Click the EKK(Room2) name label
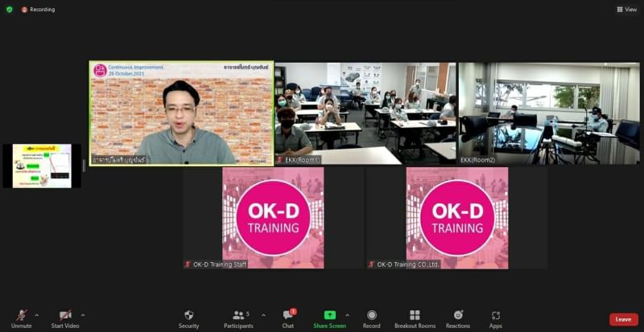Image resolution: width=644 pixels, height=332 pixels. click(477, 160)
